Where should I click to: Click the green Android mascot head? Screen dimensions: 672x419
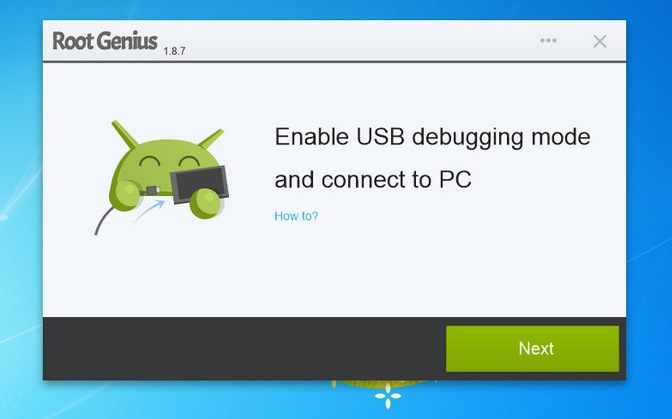coord(167,165)
